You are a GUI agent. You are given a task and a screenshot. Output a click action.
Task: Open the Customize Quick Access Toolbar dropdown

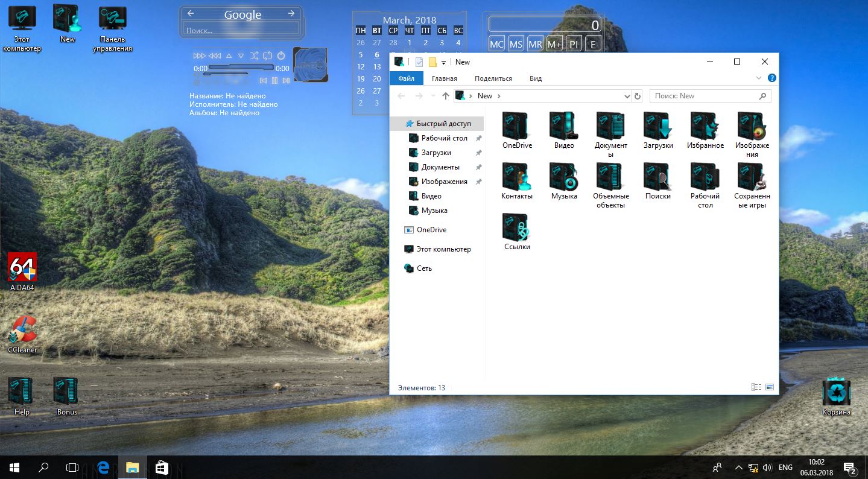[443, 62]
